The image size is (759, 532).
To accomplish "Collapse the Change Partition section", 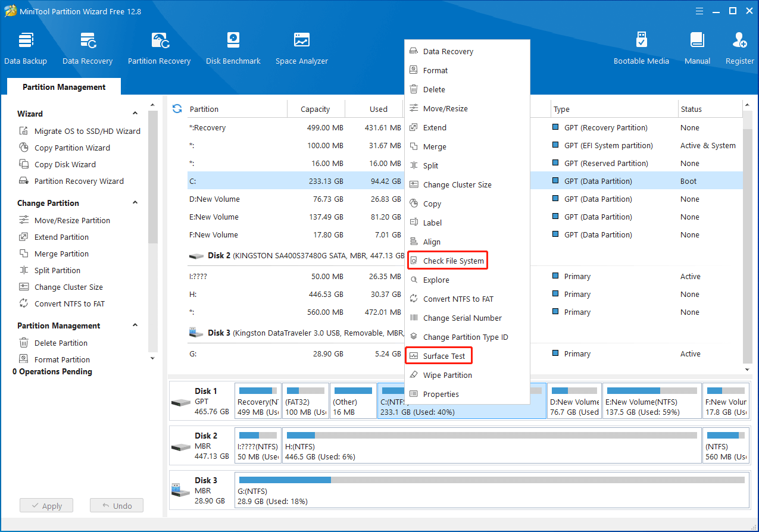I will tap(135, 202).
